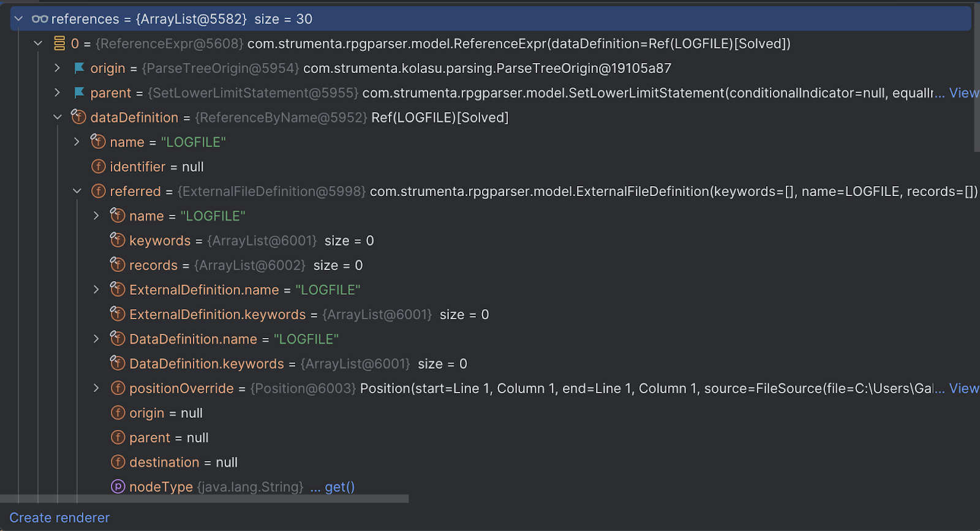The image size is (980, 531).
Task: Click the get() link for nodeType
Action: pyautogui.click(x=340, y=487)
